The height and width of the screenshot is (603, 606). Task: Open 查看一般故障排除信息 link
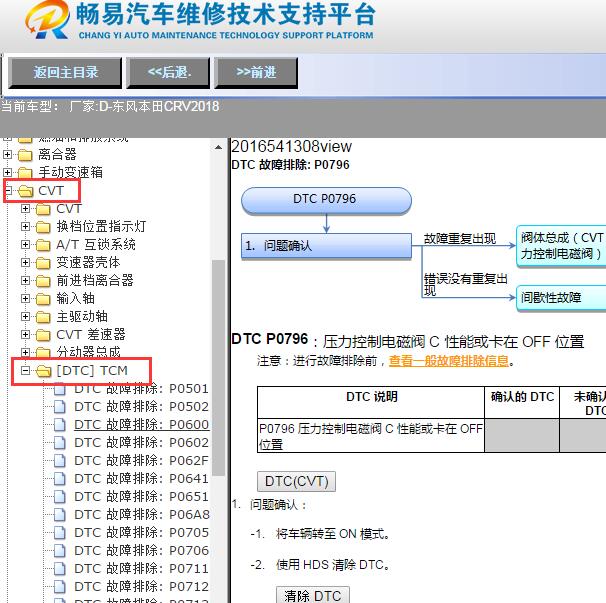coord(449,361)
